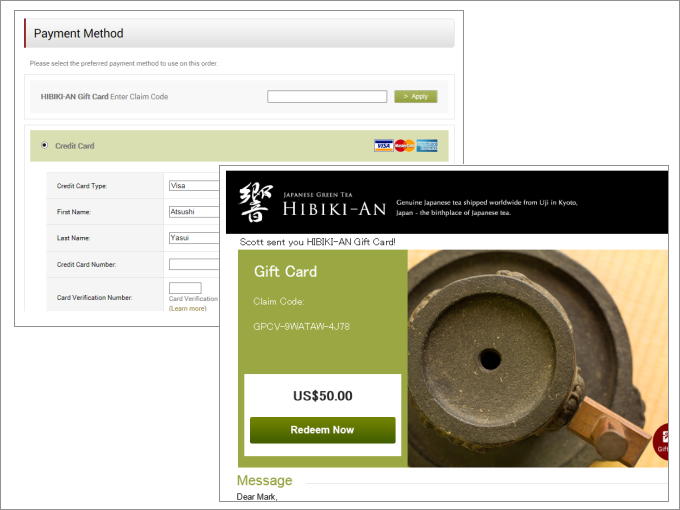Click the HIBIKI-AN brand name text

(x=334, y=209)
